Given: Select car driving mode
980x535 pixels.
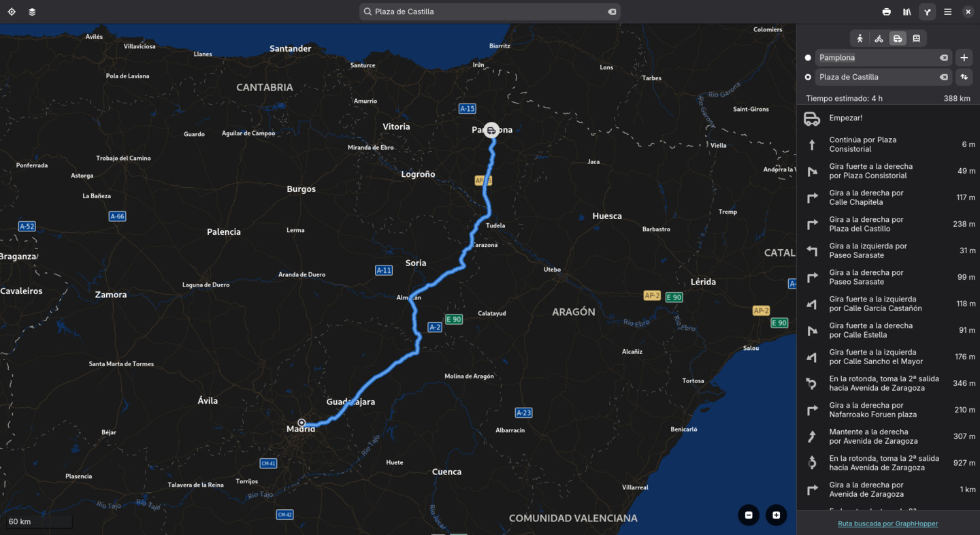Looking at the screenshot, I should coord(898,39).
